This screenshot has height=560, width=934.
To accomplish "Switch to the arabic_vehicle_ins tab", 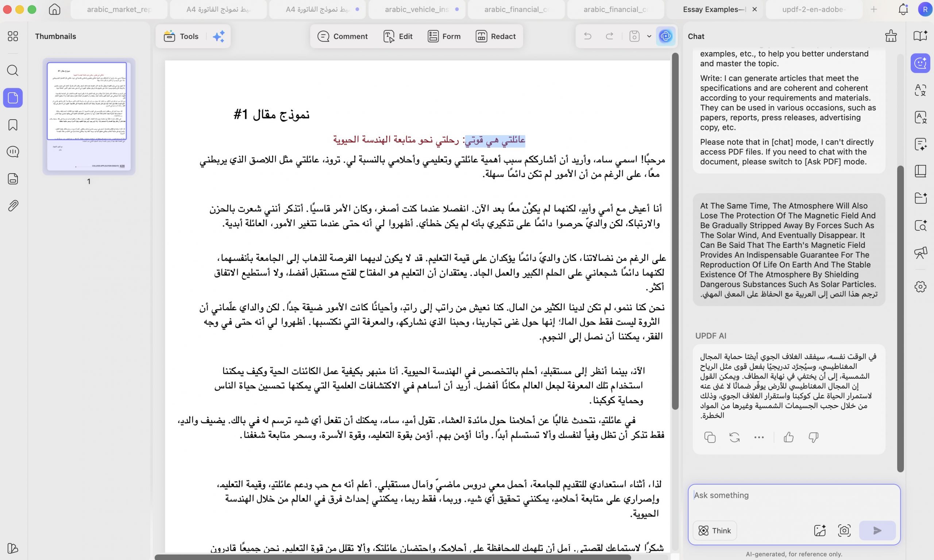I will click(417, 9).
